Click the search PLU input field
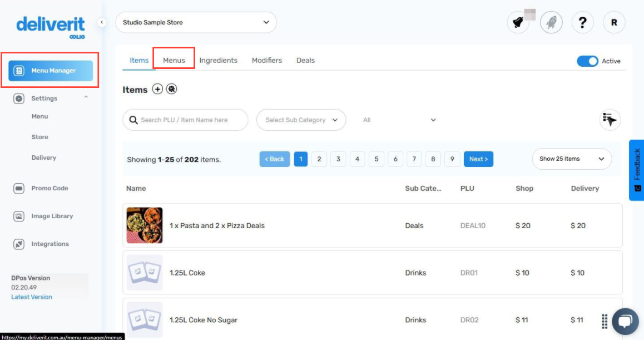 (x=185, y=120)
